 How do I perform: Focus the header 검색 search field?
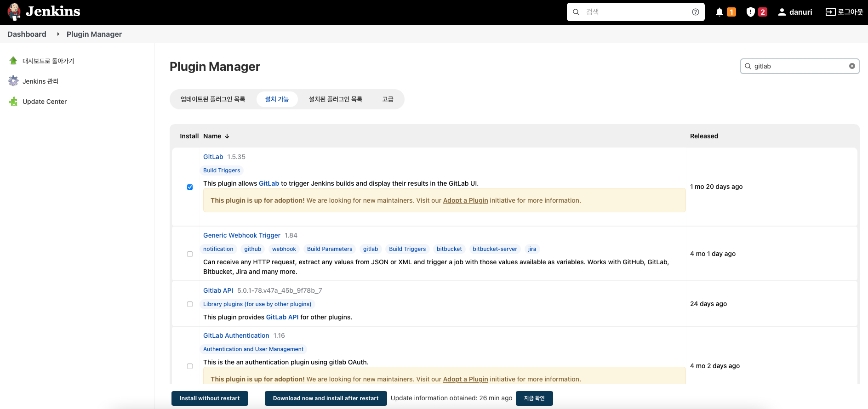[x=636, y=12]
